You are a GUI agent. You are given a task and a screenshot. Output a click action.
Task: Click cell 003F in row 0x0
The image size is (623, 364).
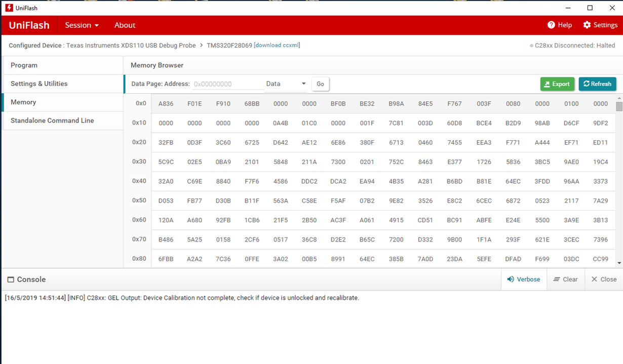[484, 104]
